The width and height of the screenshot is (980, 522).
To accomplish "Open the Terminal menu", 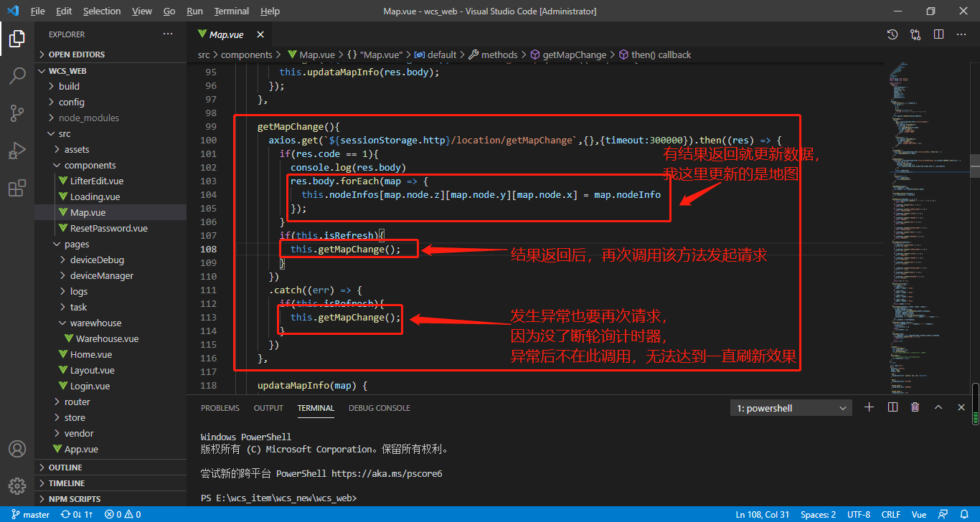I will click(232, 11).
